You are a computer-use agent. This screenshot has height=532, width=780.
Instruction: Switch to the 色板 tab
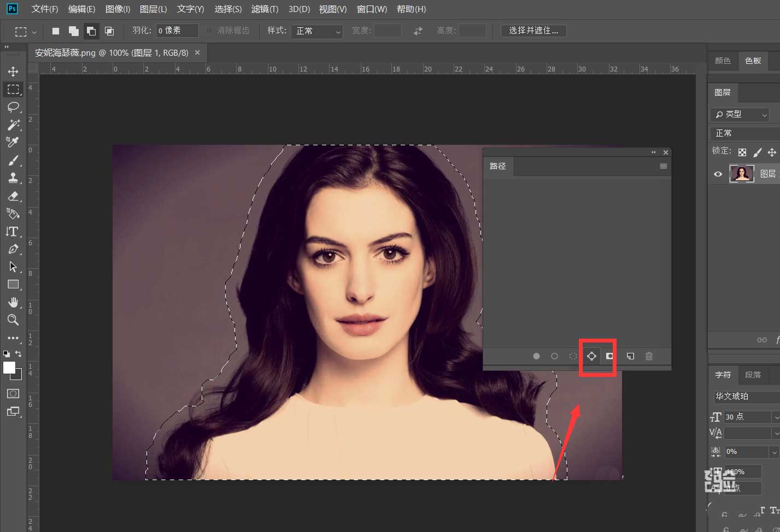tap(753, 61)
